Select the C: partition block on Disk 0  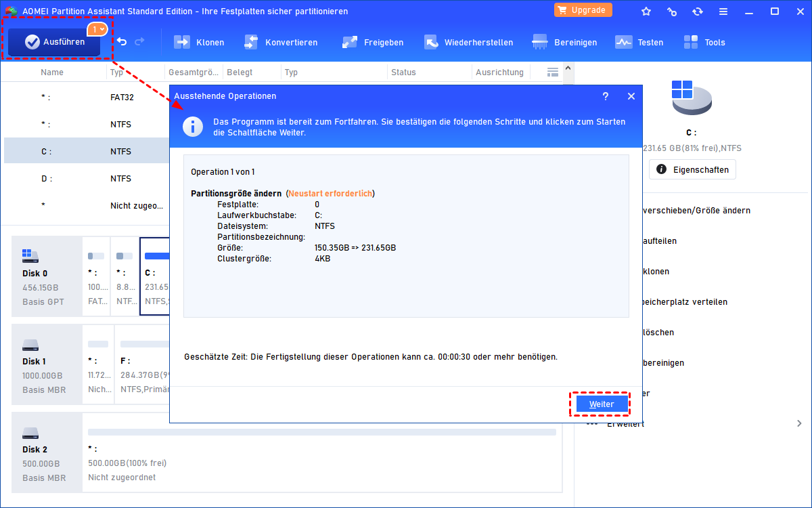point(155,276)
